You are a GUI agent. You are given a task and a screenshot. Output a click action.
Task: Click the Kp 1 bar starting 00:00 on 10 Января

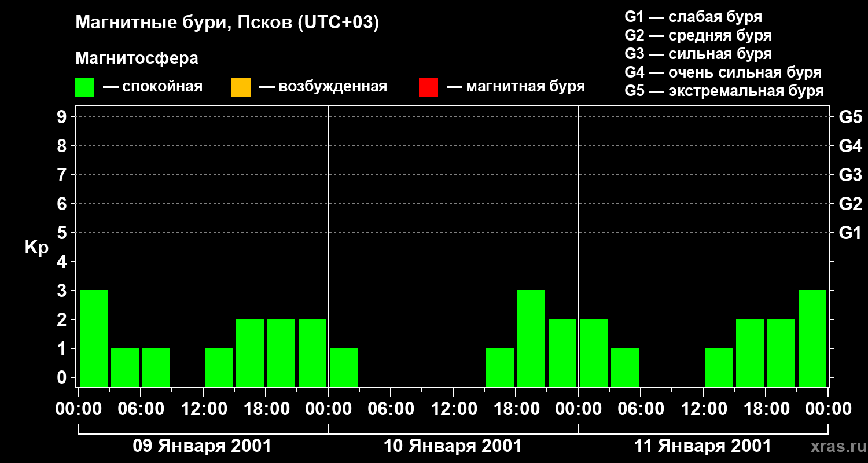344,367
